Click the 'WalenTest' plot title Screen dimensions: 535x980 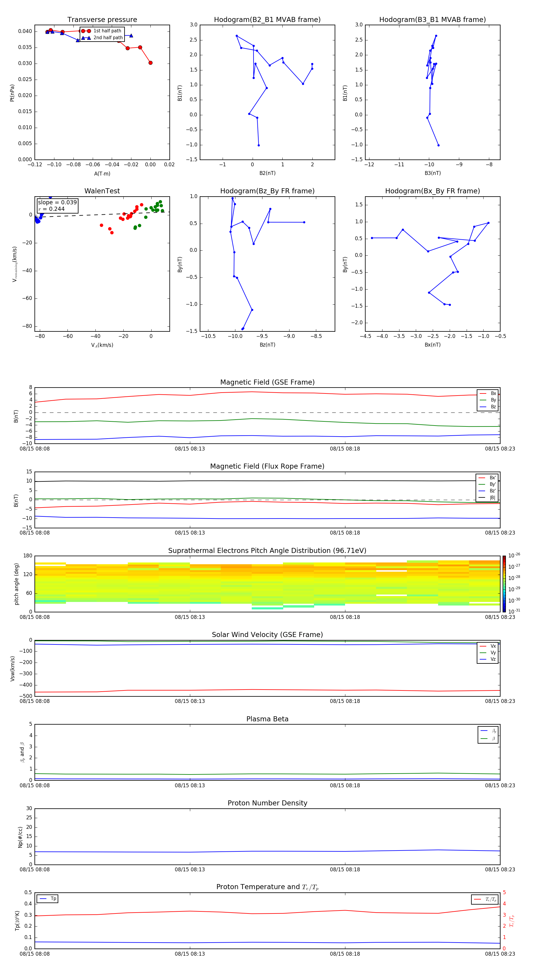pyautogui.click(x=102, y=191)
